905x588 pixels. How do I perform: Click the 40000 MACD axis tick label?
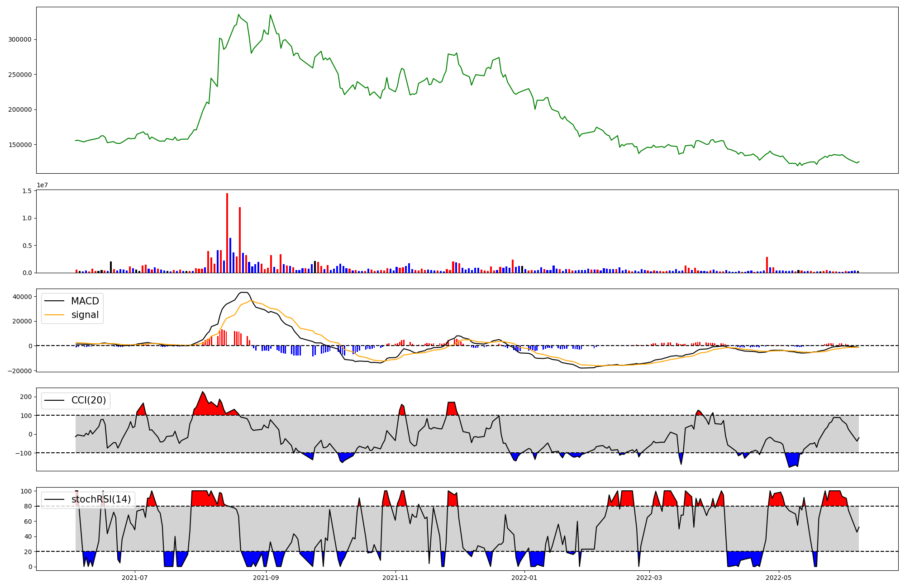point(22,297)
